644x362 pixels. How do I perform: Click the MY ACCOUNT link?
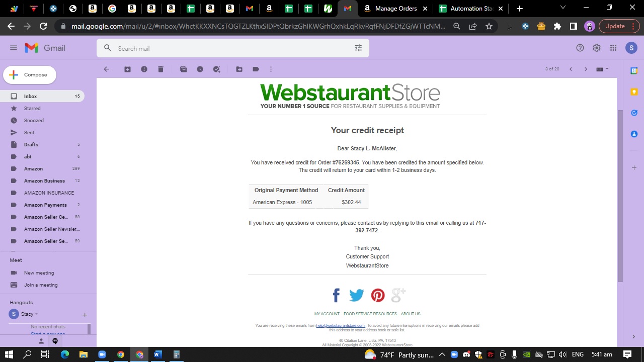coord(327,314)
